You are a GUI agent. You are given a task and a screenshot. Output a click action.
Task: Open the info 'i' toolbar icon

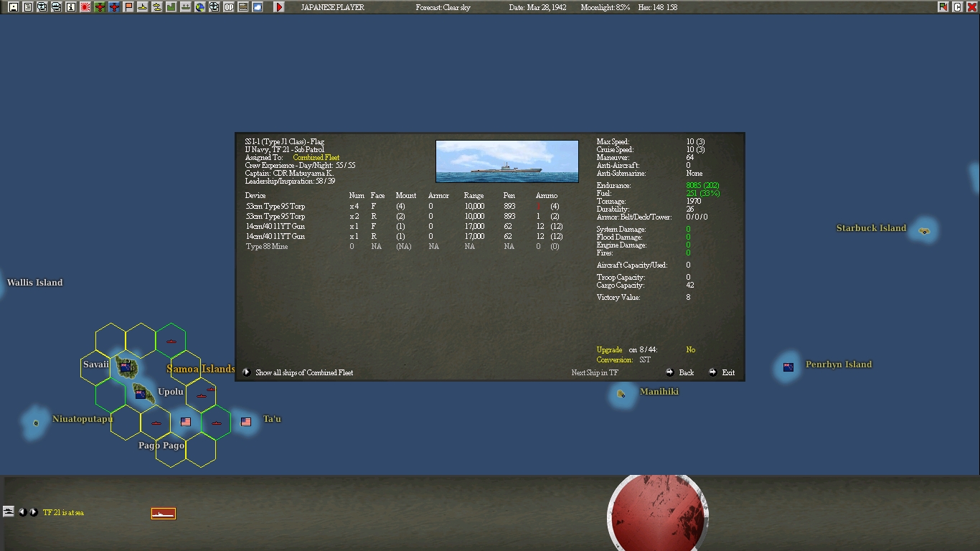tap(70, 7)
